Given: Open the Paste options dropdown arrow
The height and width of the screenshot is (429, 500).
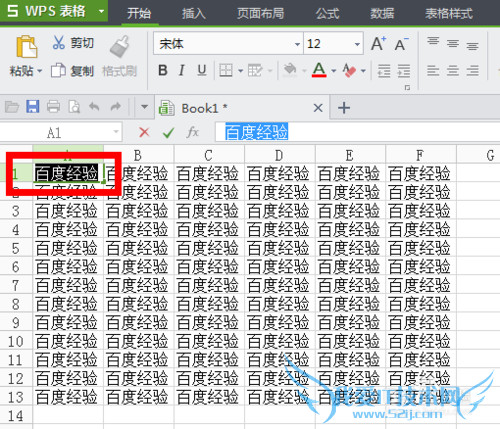Looking at the screenshot, I should [x=40, y=71].
